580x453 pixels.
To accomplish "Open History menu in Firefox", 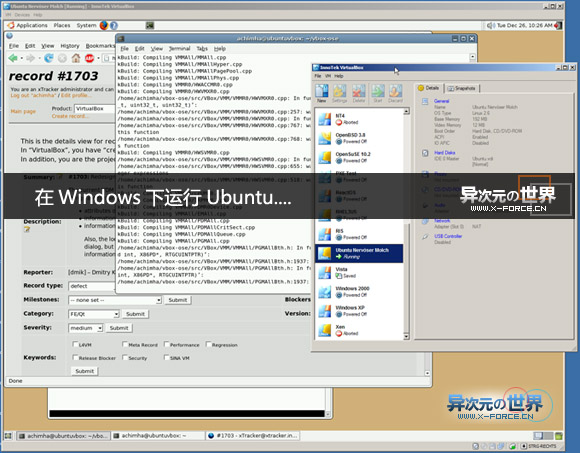I will click(x=70, y=45).
